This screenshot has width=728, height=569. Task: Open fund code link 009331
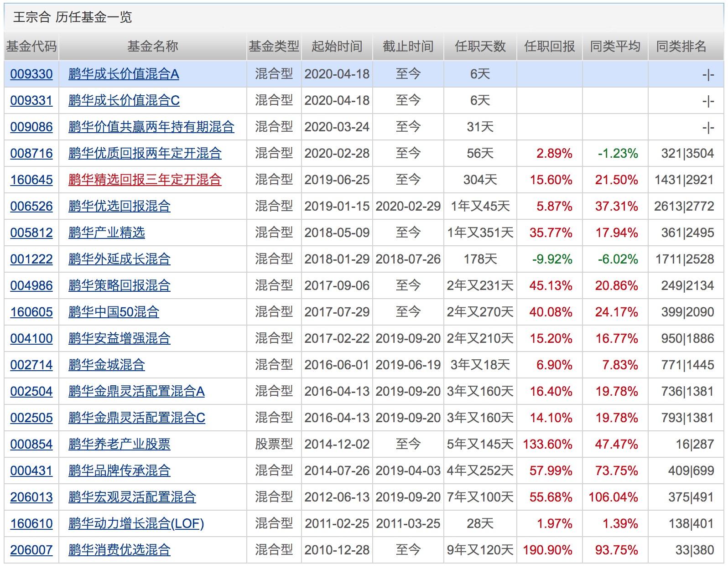click(31, 100)
